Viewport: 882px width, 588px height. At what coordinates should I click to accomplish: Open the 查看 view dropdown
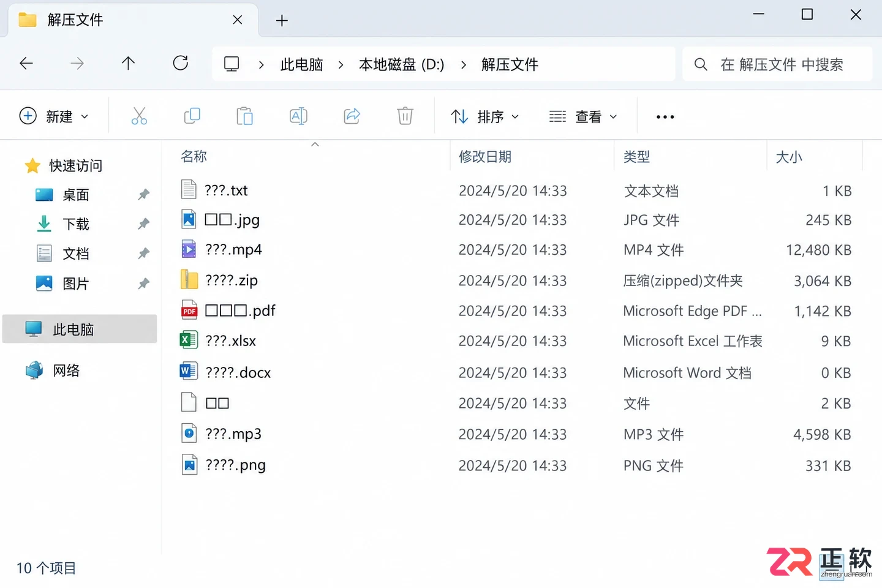583,116
